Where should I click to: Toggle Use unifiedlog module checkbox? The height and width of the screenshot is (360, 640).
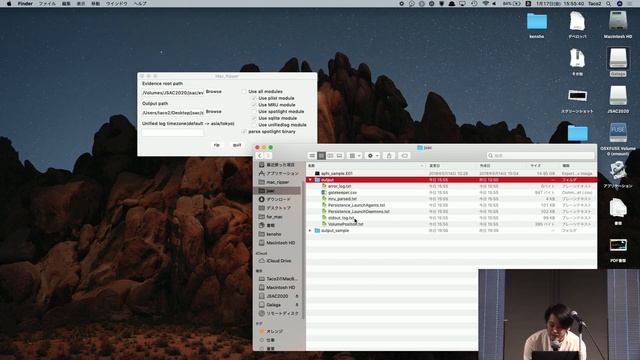[254, 125]
